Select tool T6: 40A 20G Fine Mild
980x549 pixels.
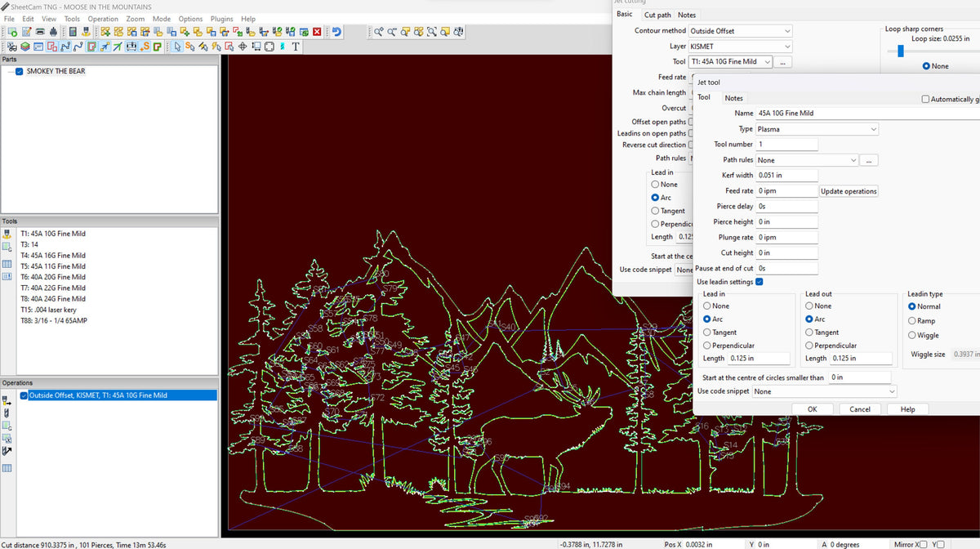53,277
